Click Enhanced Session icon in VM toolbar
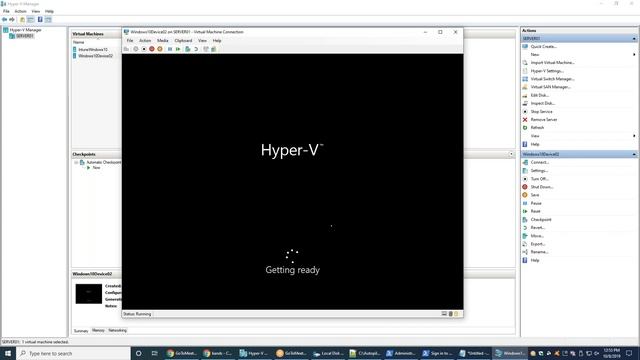 click(x=206, y=49)
